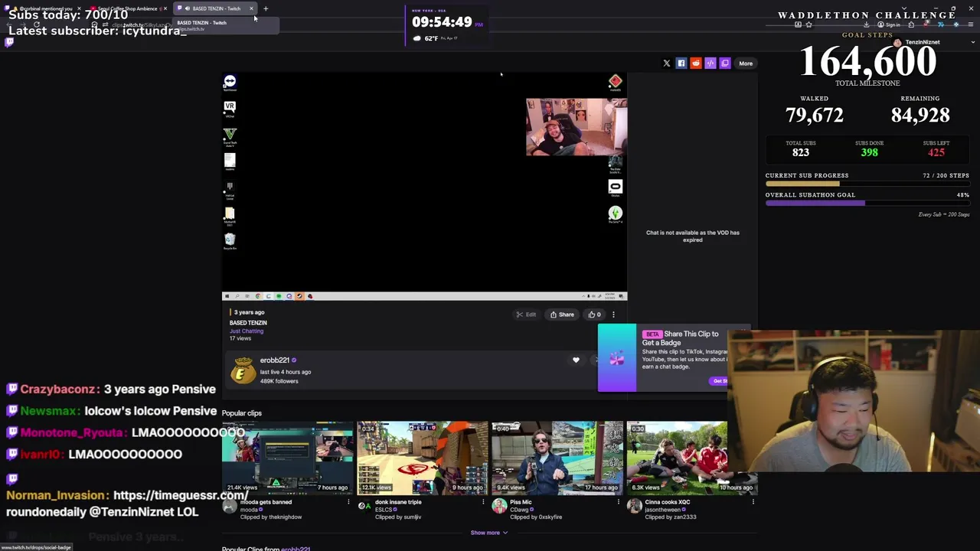980x551 pixels.
Task: Like the clip with thumbs-up button
Action: click(594, 315)
